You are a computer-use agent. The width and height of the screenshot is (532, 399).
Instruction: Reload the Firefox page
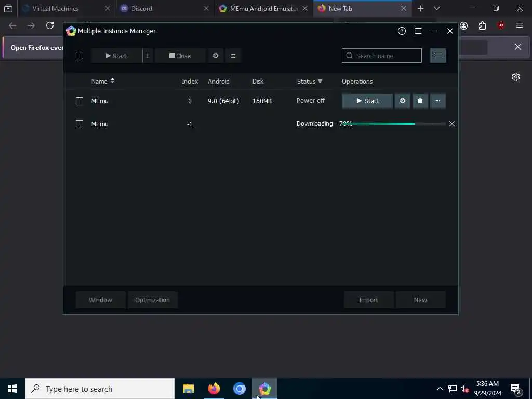(50, 25)
